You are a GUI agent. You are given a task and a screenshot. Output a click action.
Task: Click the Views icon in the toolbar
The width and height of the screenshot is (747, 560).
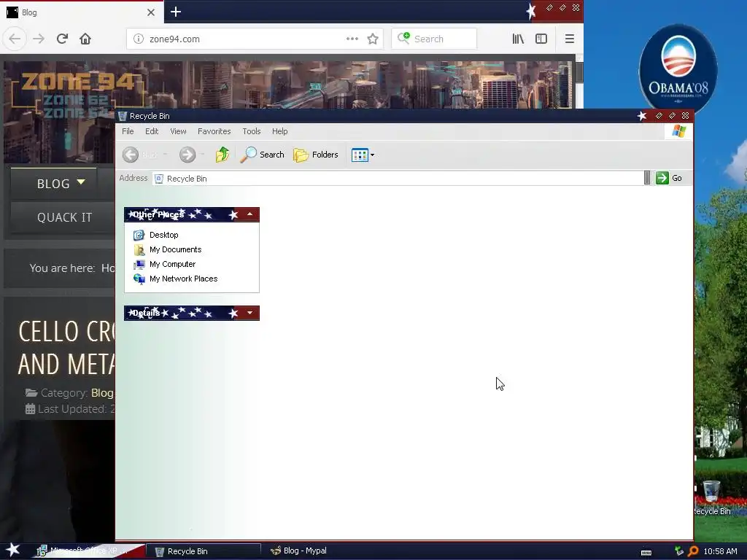(x=360, y=155)
